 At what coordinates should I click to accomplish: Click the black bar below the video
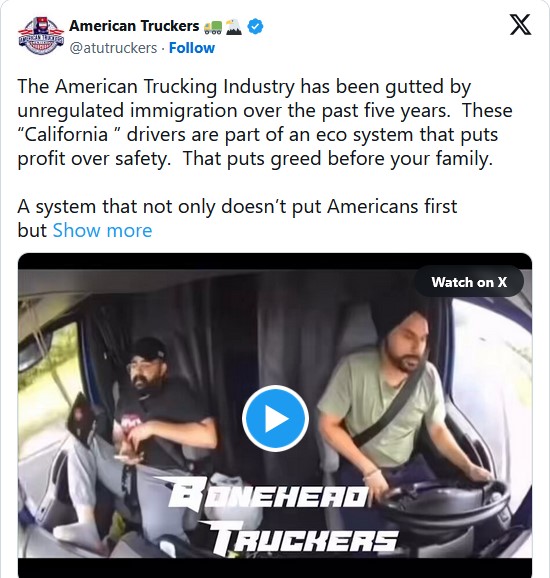275,568
